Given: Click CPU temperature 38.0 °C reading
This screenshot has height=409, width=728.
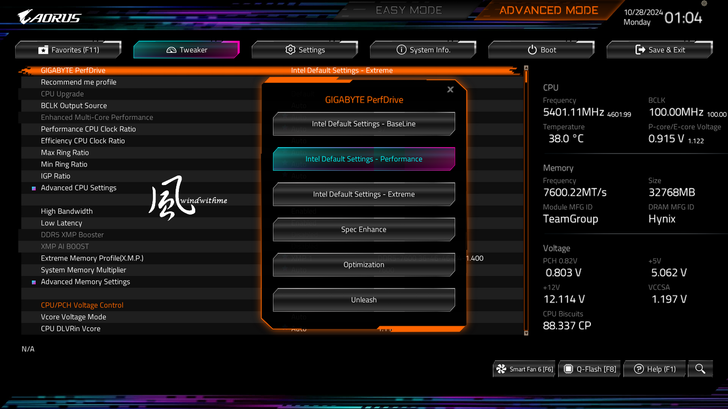Looking at the screenshot, I should tap(566, 139).
